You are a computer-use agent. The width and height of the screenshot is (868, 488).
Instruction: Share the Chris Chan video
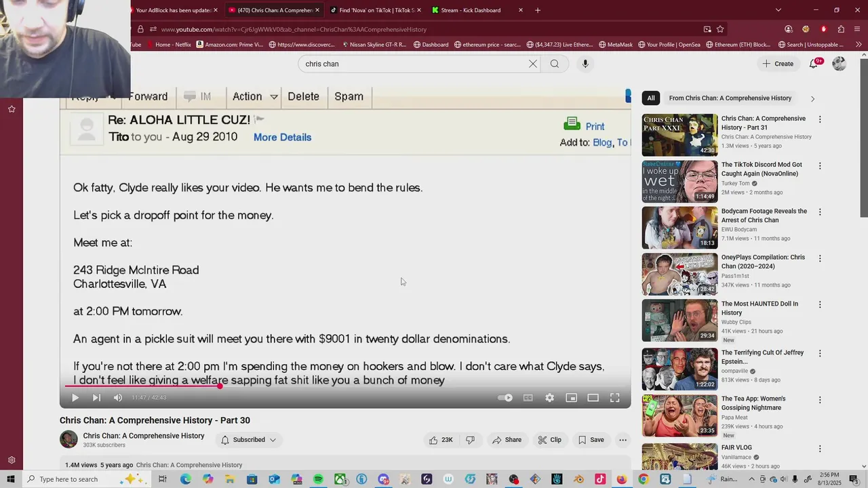tap(507, 440)
